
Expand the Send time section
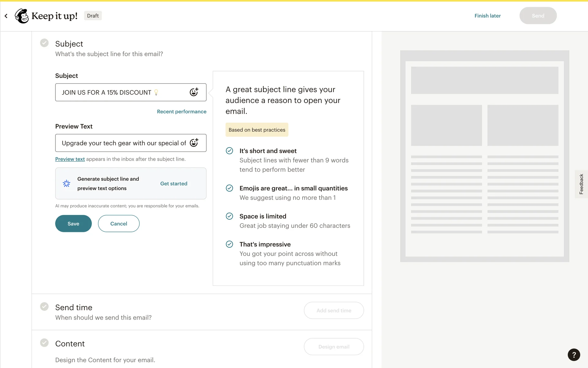73,307
